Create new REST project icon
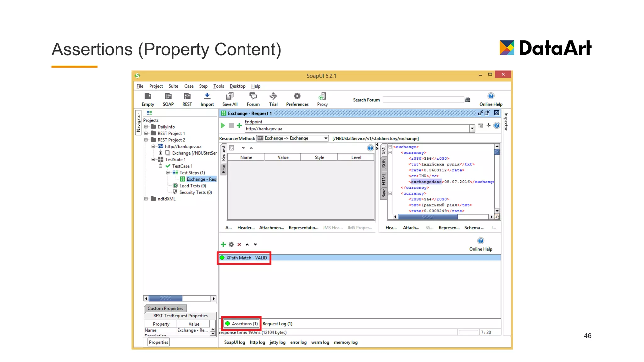The width and height of the screenshot is (644, 362). point(187,96)
